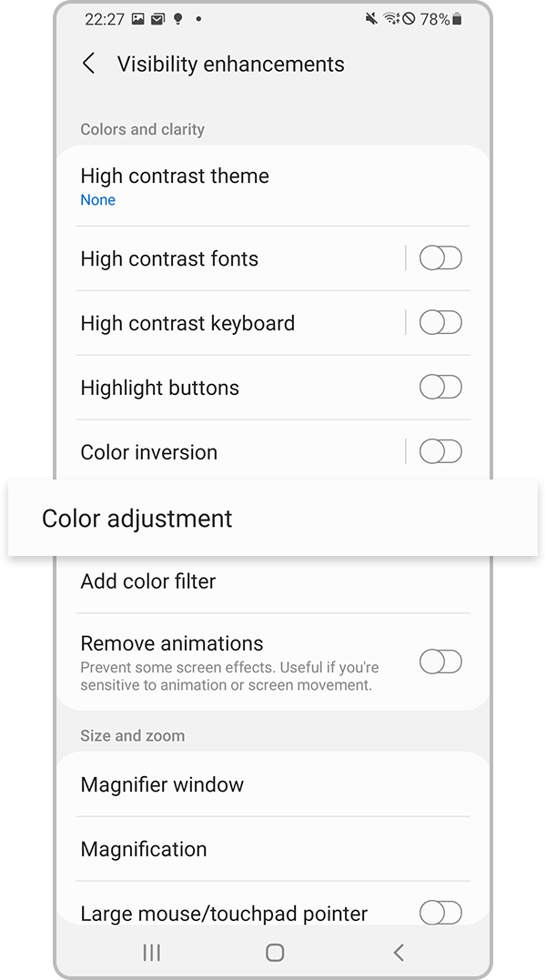The image size is (546, 980).
Task: Enable the High contrast fonts toggle
Action: click(x=440, y=258)
